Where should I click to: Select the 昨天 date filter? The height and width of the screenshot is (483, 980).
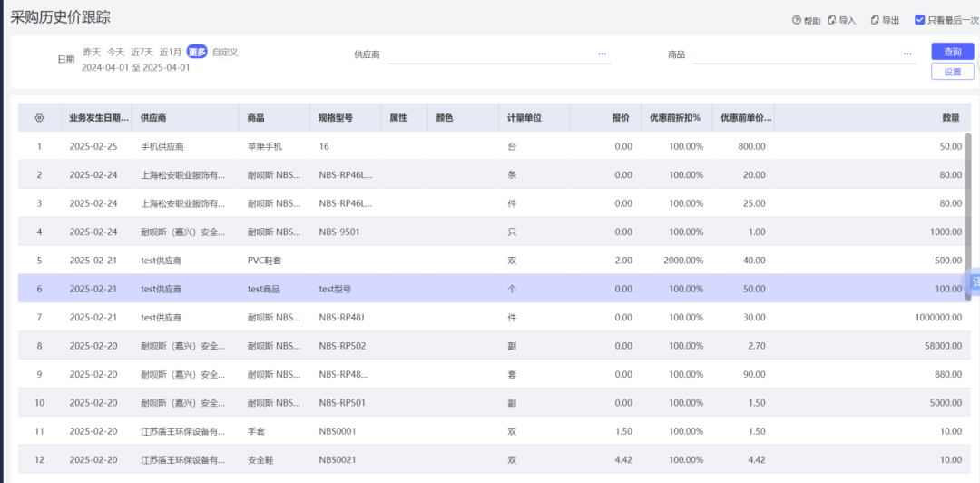92,53
